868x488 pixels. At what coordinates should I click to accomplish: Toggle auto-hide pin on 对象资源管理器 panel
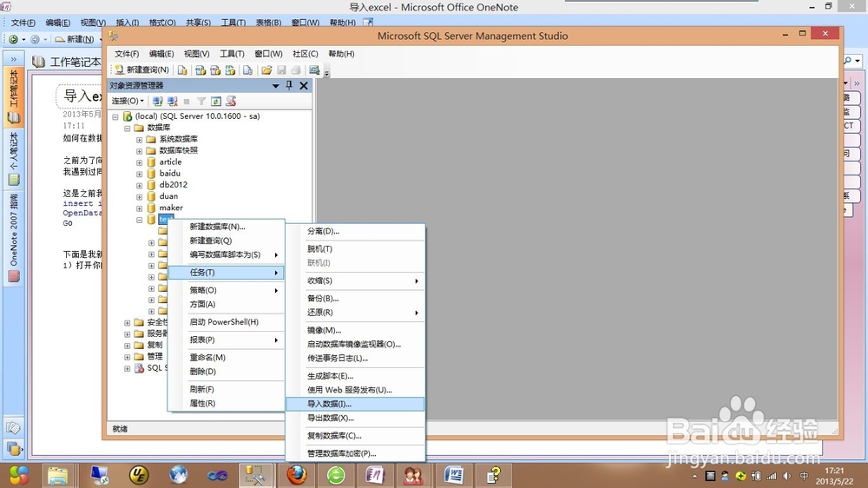coord(289,85)
